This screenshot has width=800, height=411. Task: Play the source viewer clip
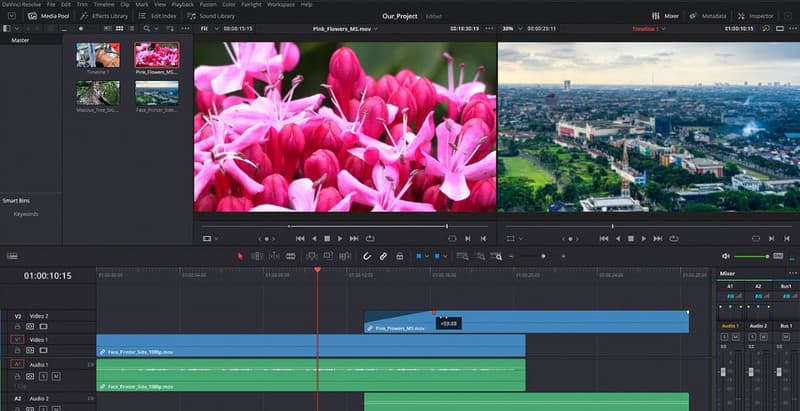pos(340,238)
